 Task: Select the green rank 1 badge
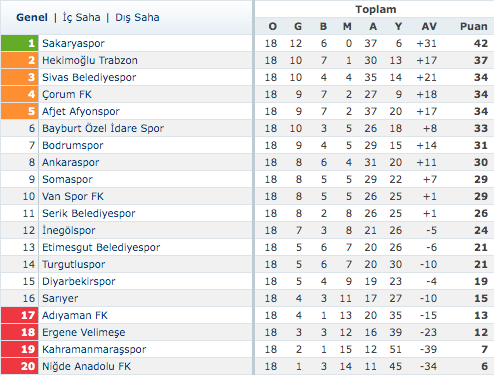(20, 43)
